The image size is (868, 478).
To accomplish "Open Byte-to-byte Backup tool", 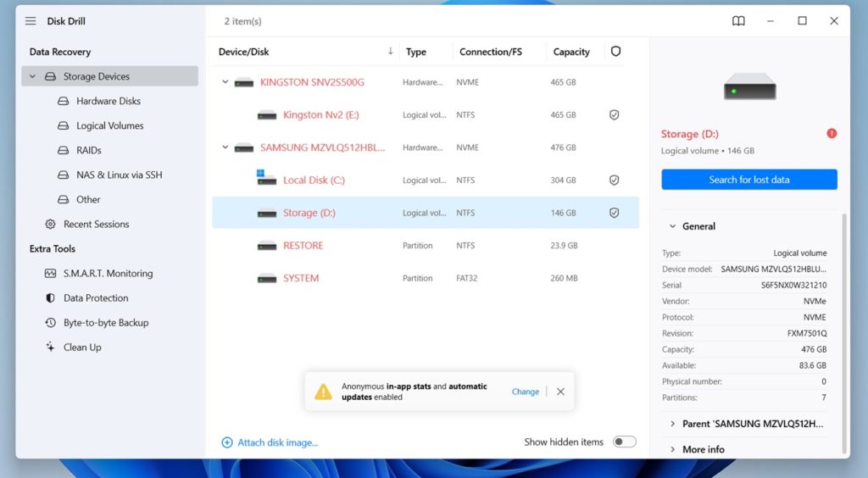I will tap(105, 323).
